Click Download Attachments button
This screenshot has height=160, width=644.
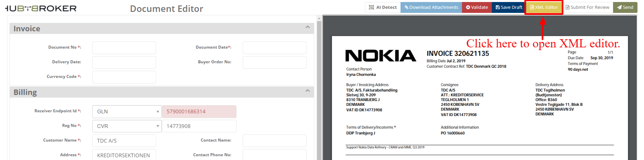tap(431, 7)
